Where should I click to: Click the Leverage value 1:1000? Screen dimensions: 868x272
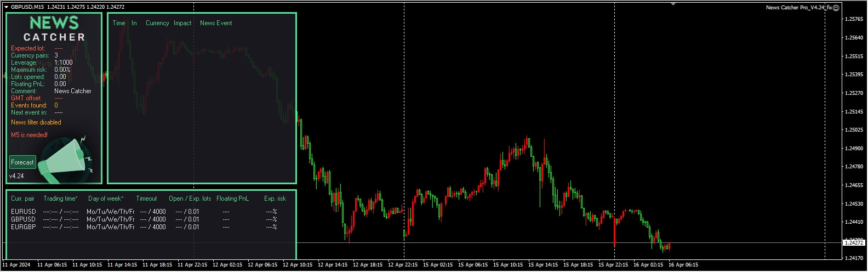pos(64,63)
